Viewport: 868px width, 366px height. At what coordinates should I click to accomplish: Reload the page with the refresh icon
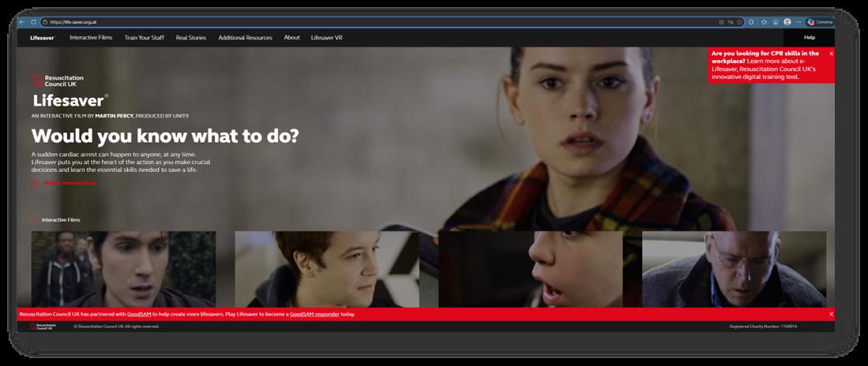click(33, 22)
